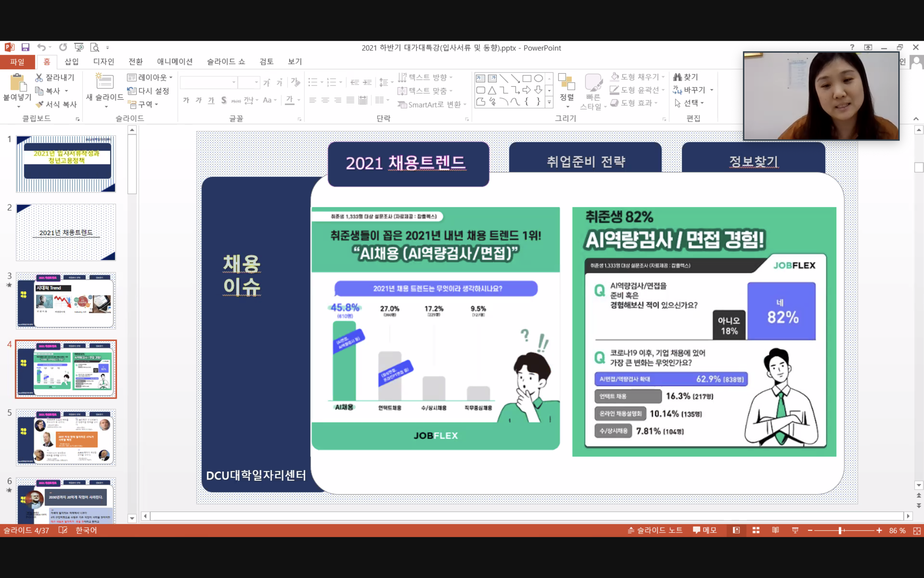This screenshot has height=578, width=924.
Task: Switch to Slide Sorter view icon
Action: coord(756,530)
